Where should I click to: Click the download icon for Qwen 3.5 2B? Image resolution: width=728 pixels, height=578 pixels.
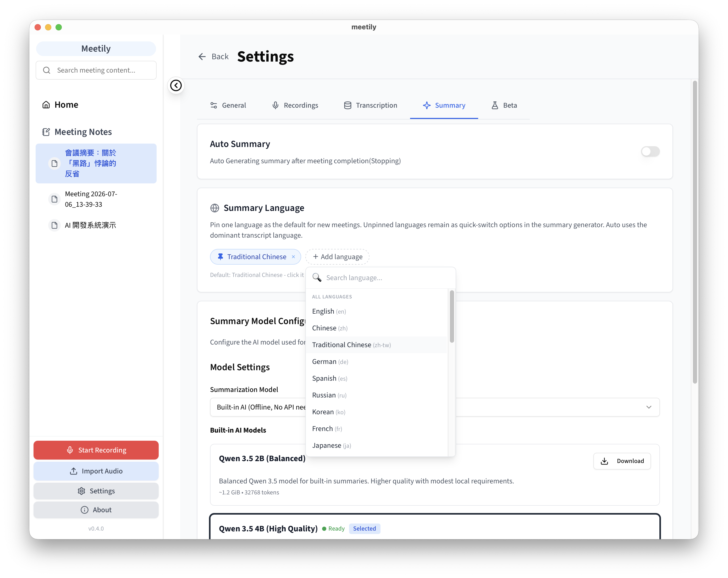coord(604,461)
